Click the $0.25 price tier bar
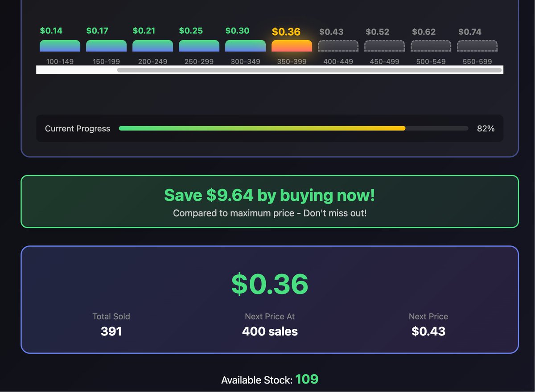Viewport: 535px width, 392px height. click(x=199, y=45)
